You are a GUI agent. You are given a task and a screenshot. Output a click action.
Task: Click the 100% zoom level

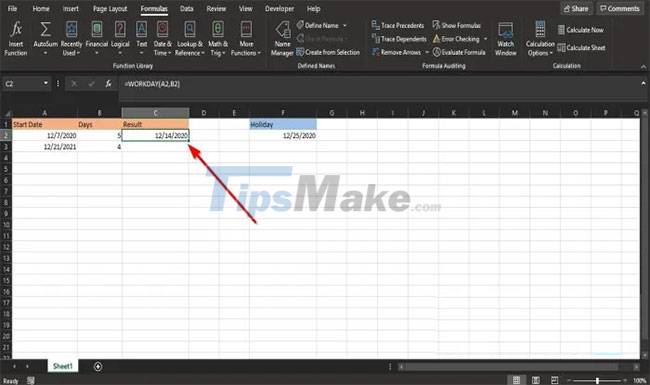coord(639,380)
